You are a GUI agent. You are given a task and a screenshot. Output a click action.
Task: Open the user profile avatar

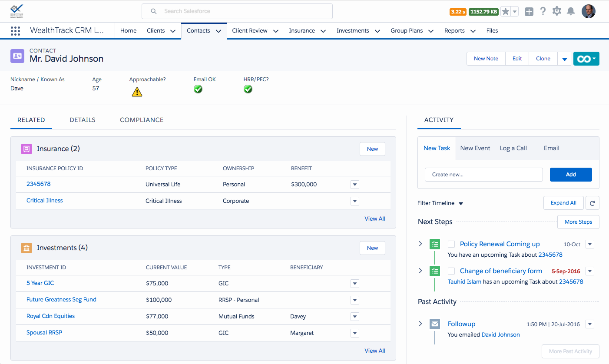[x=588, y=11]
